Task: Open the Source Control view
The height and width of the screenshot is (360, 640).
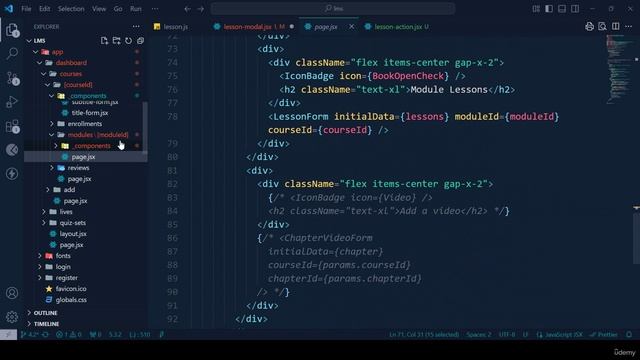Action: click(x=12, y=78)
